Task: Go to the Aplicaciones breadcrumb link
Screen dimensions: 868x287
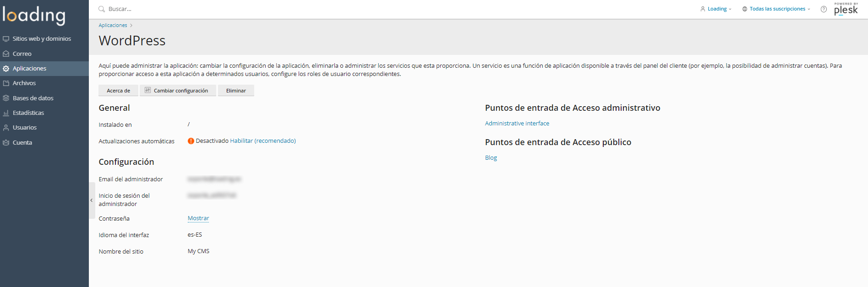Action: pyautogui.click(x=113, y=25)
